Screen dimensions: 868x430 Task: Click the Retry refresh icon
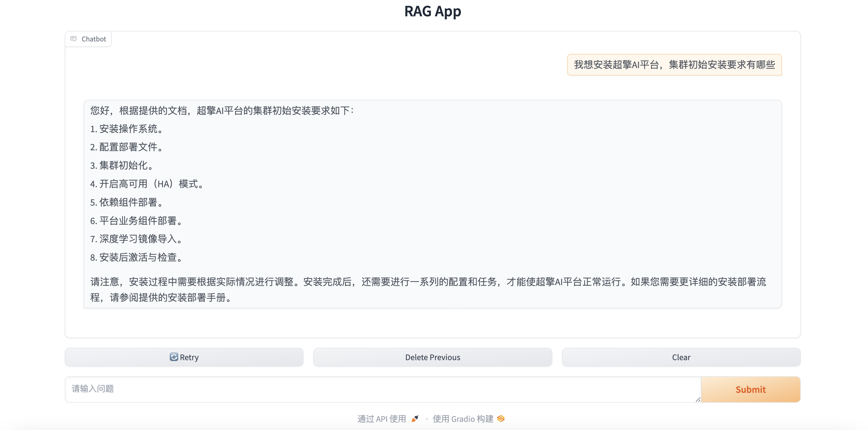pyautogui.click(x=174, y=357)
